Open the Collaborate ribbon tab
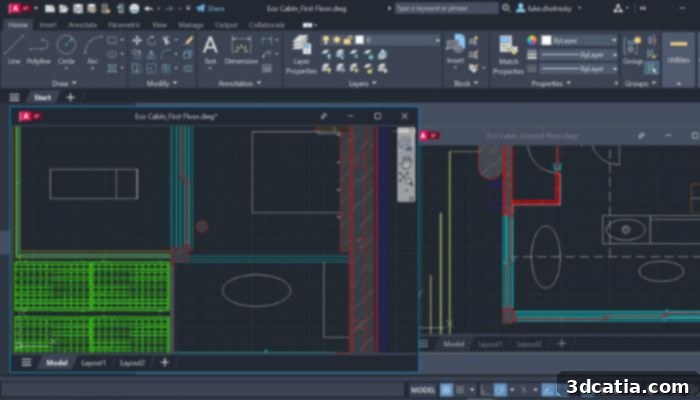This screenshot has width=700, height=400. point(267,25)
